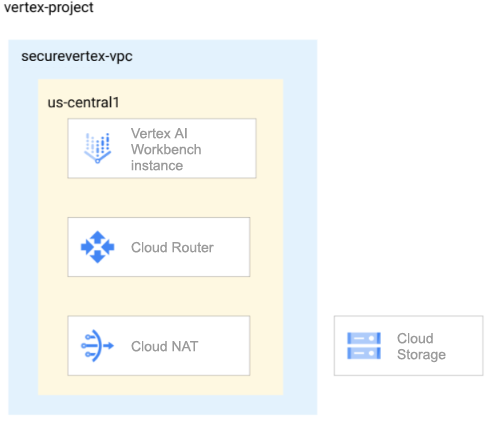Click the Cloud NAT icon
The width and height of the screenshot is (489, 424).
pos(97,346)
